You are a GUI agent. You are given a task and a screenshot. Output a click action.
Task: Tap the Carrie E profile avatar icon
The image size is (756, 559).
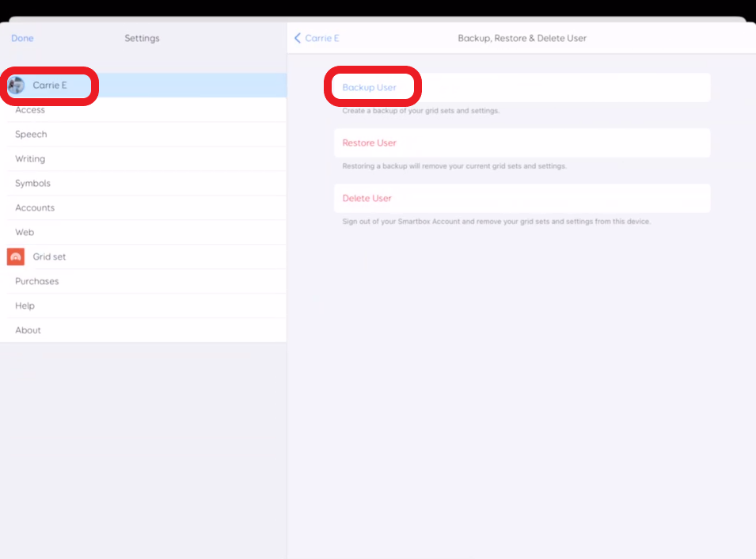pos(16,86)
